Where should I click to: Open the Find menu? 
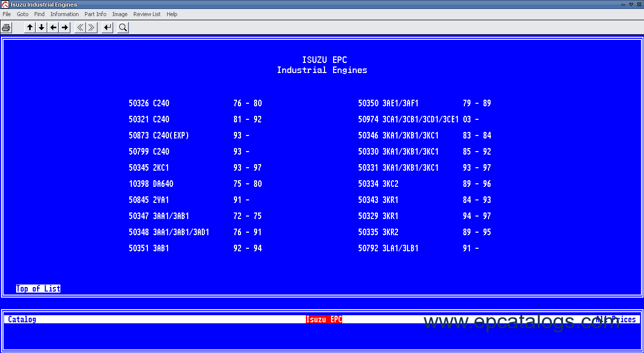pyautogui.click(x=39, y=14)
